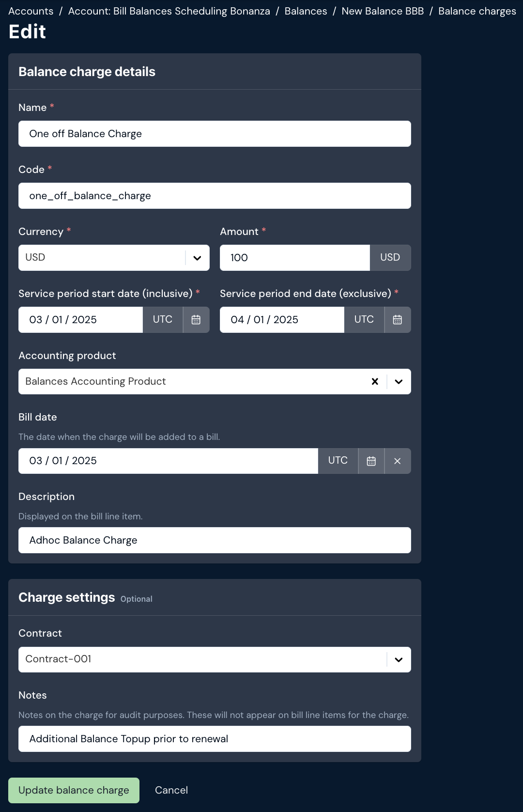This screenshot has width=523, height=812.
Task: Focus the Code input field
Action: (x=215, y=196)
